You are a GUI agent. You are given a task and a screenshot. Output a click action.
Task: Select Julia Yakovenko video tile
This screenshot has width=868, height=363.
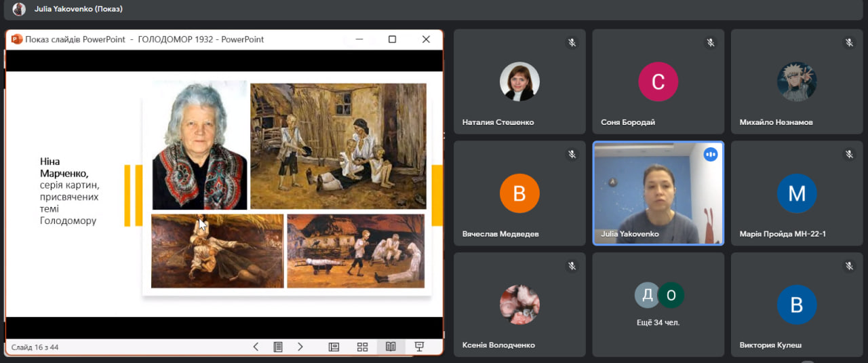click(x=658, y=193)
